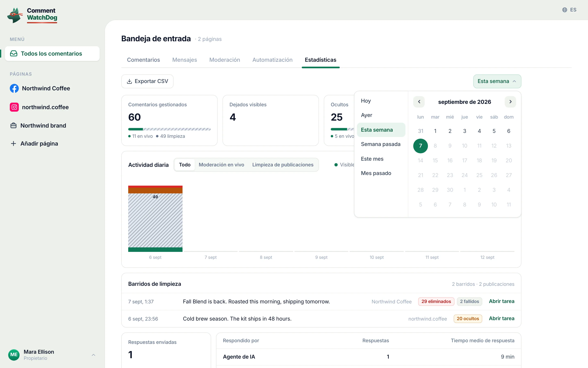This screenshot has width=588, height=368.
Task: Click the 29 eliminados badge
Action: point(436,302)
